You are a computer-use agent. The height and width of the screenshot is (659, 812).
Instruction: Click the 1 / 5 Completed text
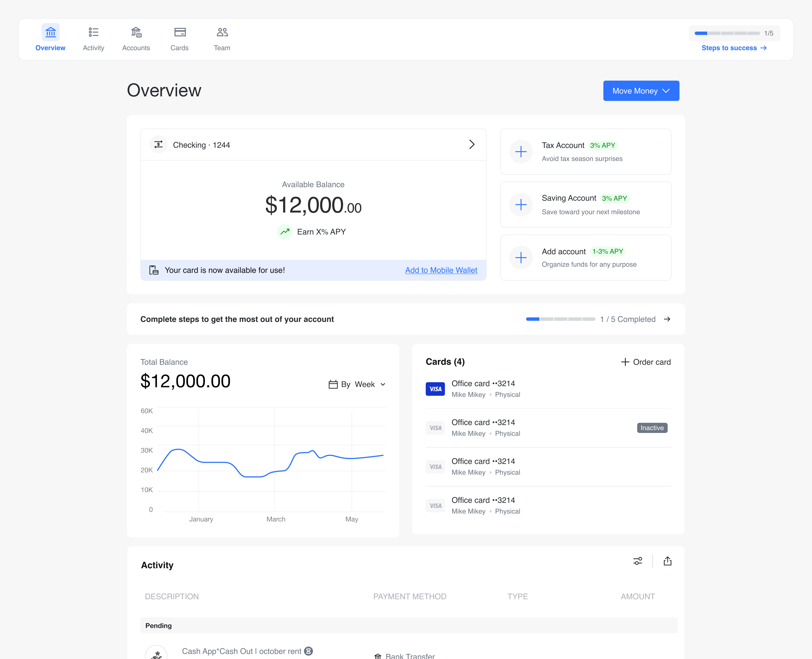pos(628,319)
